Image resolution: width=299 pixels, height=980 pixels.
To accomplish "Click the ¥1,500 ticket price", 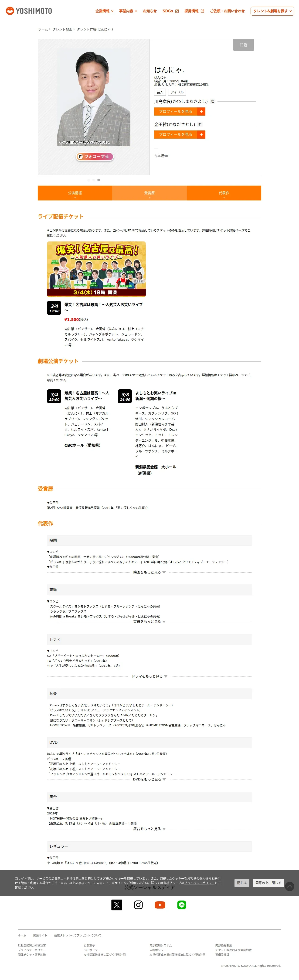I will tap(72, 320).
